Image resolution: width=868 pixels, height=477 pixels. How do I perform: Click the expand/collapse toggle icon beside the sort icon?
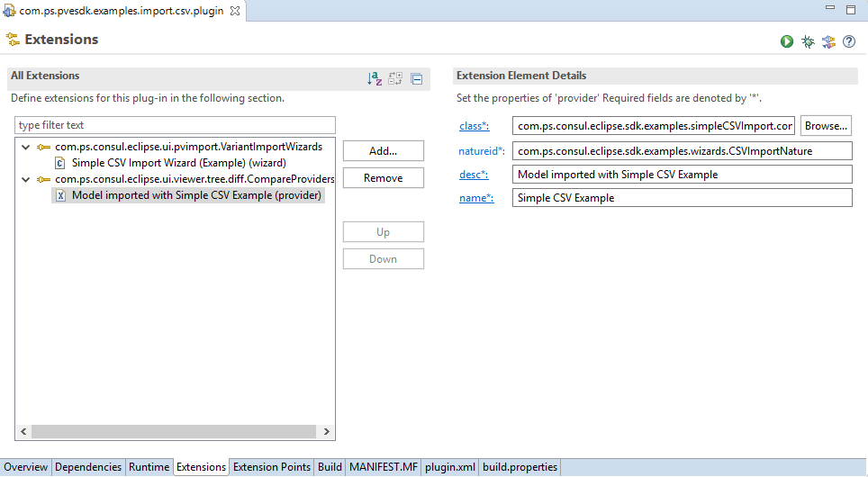click(x=395, y=79)
